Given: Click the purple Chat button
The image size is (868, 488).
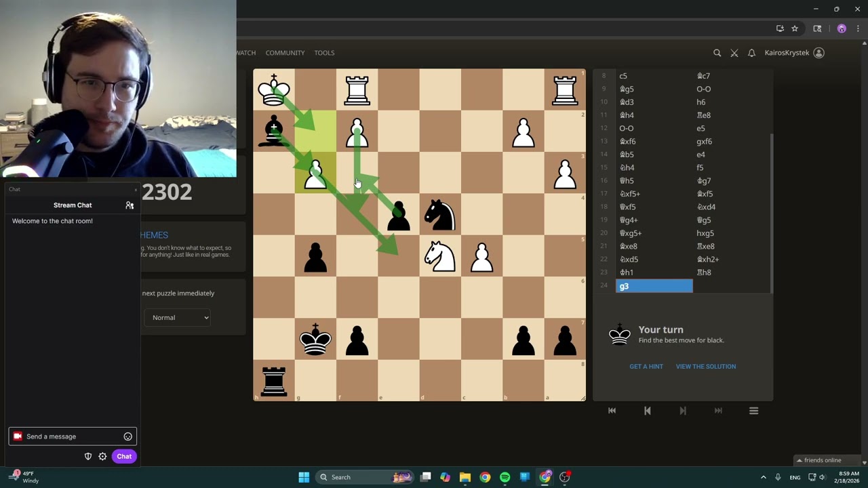Looking at the screenshot, I should [x=124, y=456].
